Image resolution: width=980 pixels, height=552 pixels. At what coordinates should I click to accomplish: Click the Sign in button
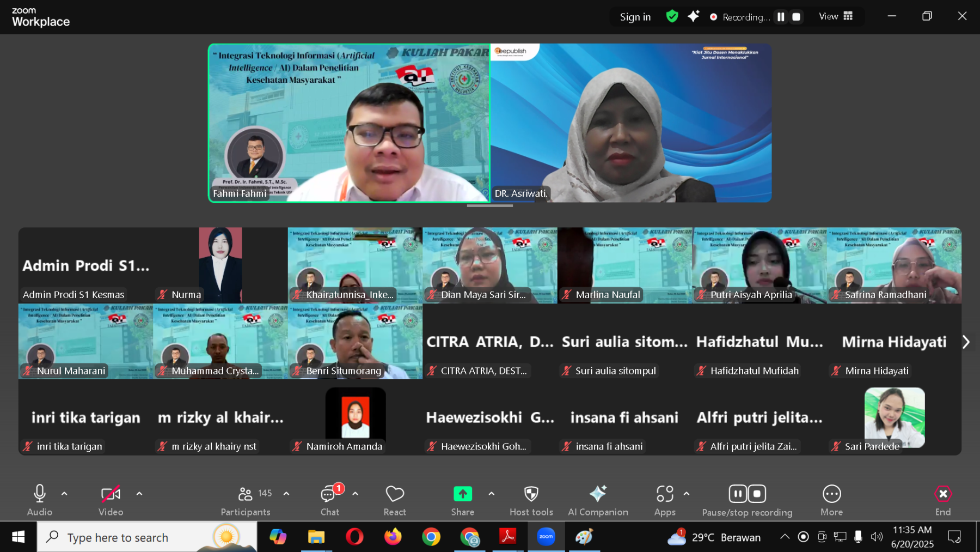pyautogui.click(x=635, y=17)
